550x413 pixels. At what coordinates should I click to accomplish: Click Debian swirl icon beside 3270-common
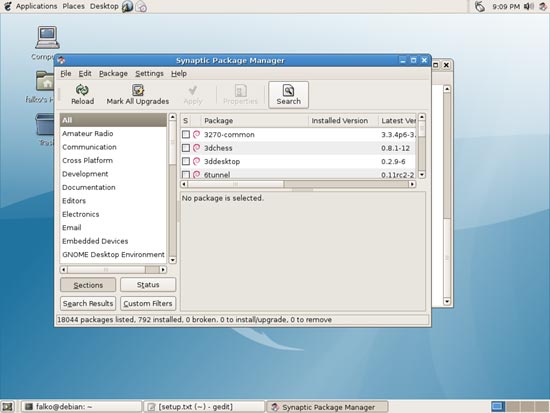[197, 134]
